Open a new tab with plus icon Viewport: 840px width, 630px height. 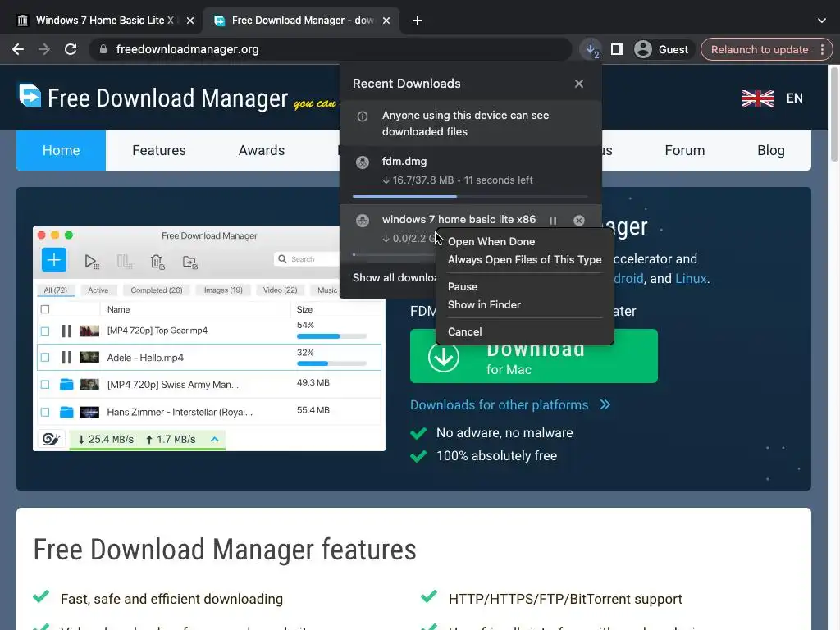coord(418,21)
